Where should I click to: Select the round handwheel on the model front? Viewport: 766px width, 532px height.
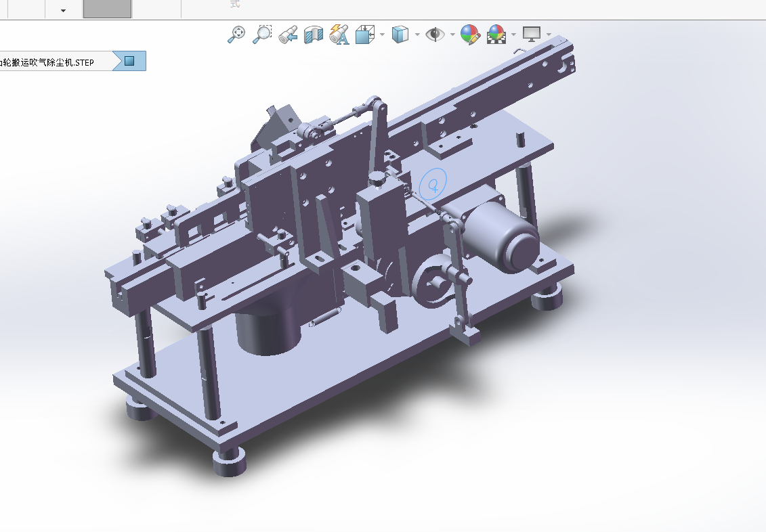(432, 281)
